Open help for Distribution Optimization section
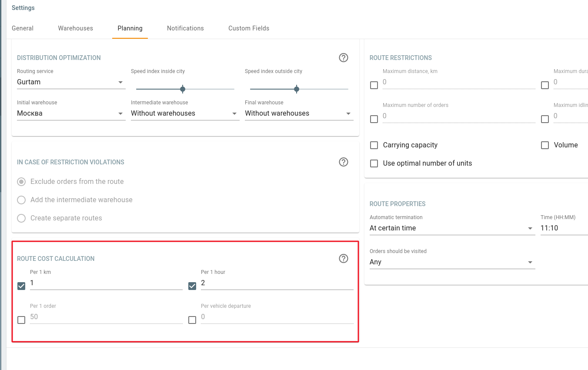Image resolution: width=588 pixels, height=370 pixels. click(x=343, y=57)
